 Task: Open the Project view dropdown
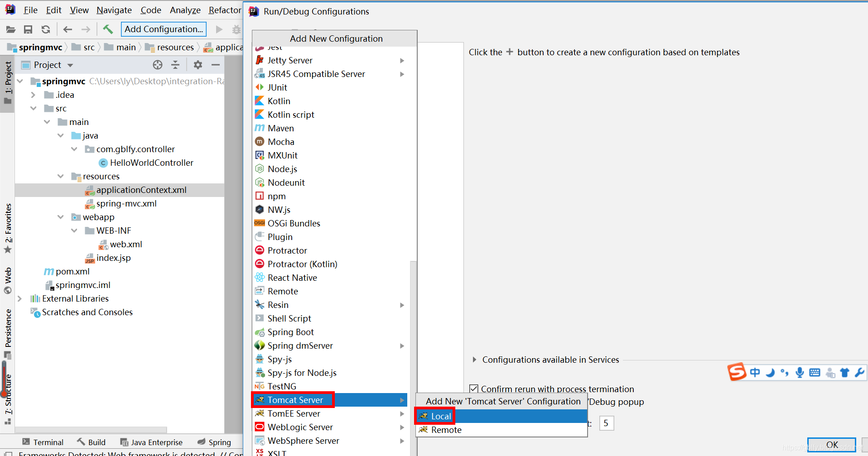point(70,65)
